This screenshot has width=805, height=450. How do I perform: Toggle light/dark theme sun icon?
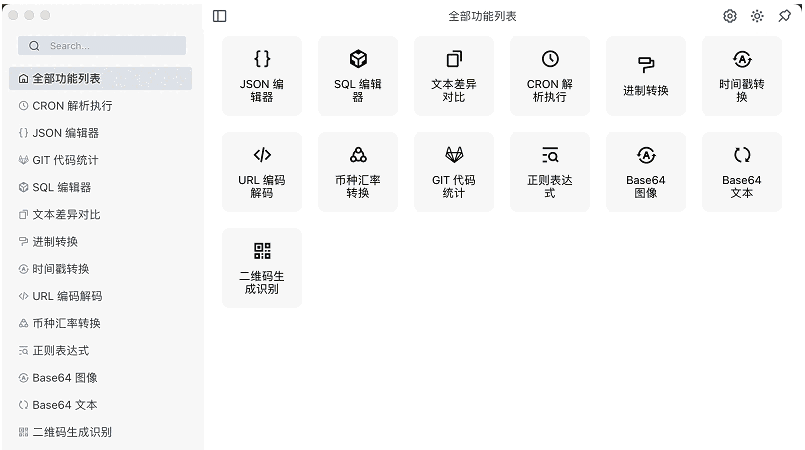tap(757, 16)
